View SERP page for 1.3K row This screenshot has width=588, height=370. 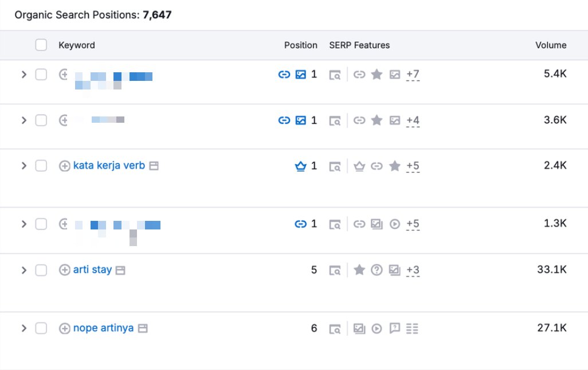(335, 224)
